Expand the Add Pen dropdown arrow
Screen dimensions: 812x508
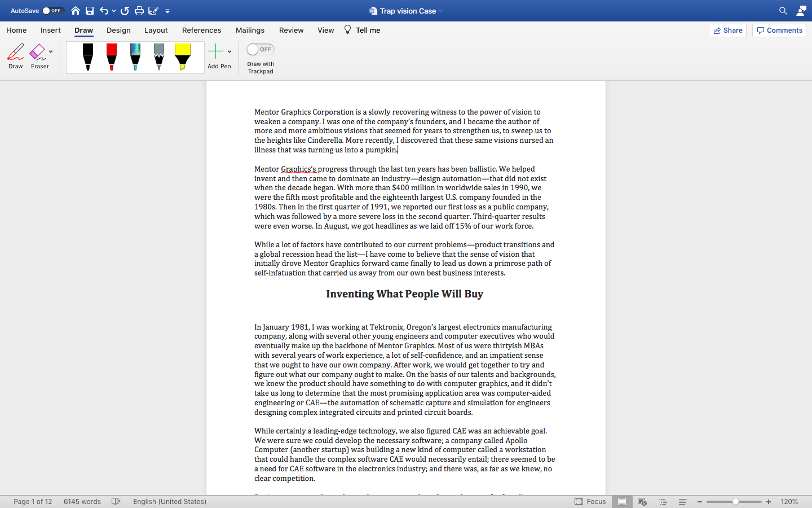(x=230, y=52)
